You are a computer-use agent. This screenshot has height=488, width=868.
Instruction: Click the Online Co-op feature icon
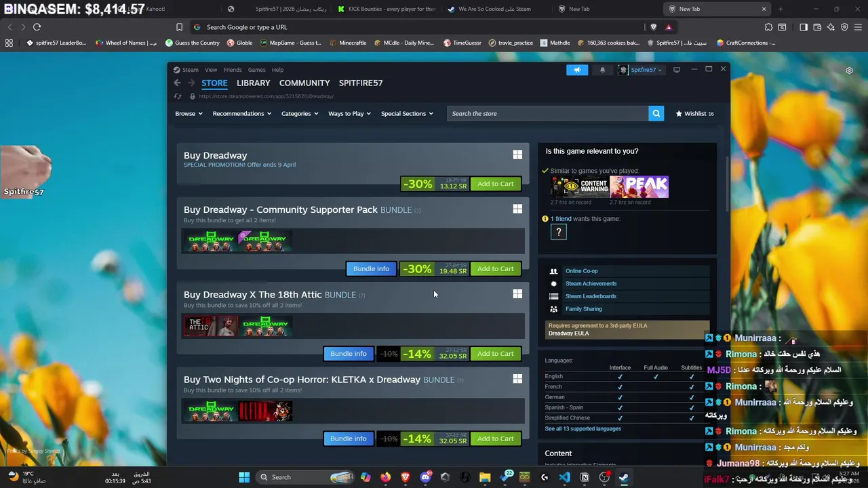coord(553,271)
